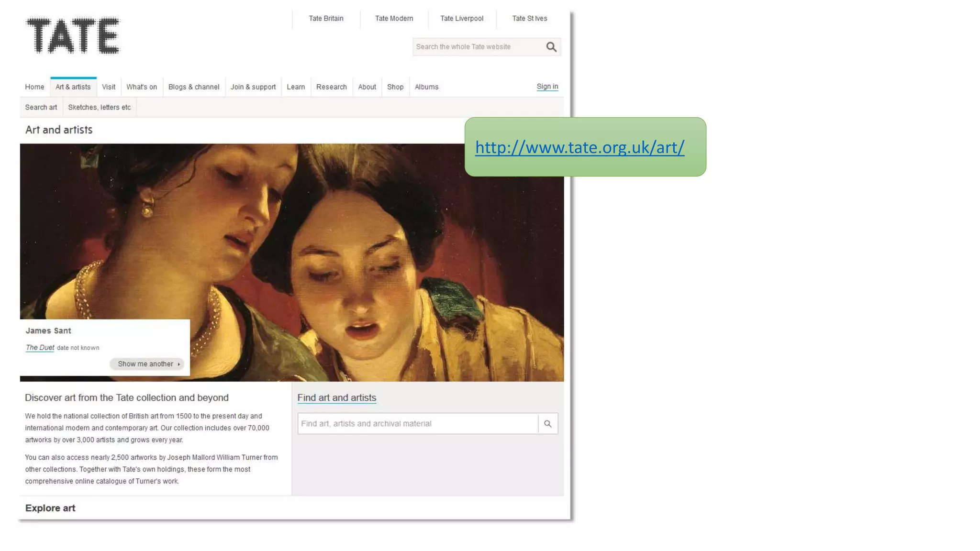980x551 pixels.
Task: Open the What's on menu item
Action: click(142, 87)
